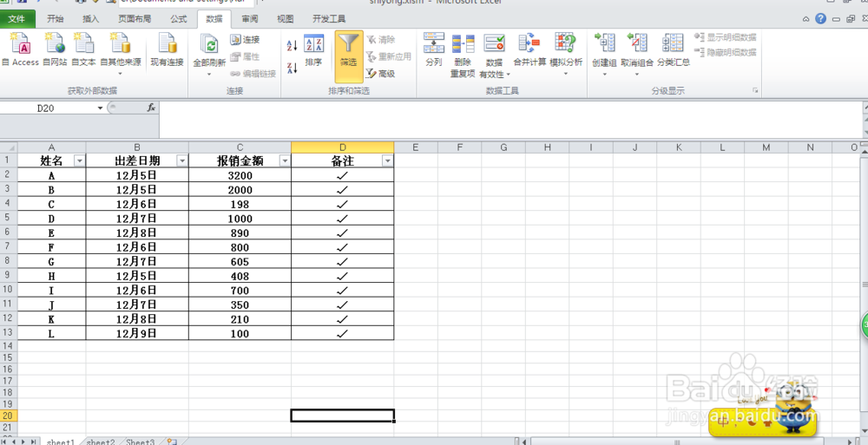Viewport: 868px width, 445px height.
Task: Minimize the ribbon with caret icon
Action: (806, 19)
